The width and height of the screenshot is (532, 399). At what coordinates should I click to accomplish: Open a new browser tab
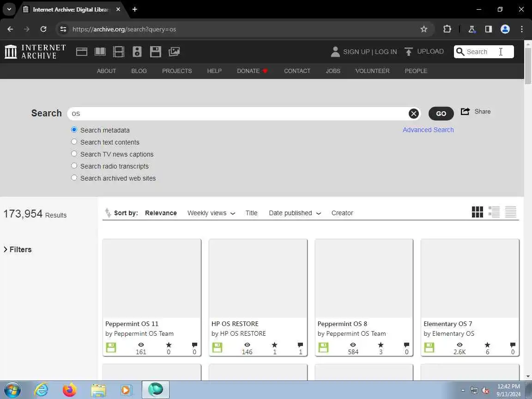135,9
